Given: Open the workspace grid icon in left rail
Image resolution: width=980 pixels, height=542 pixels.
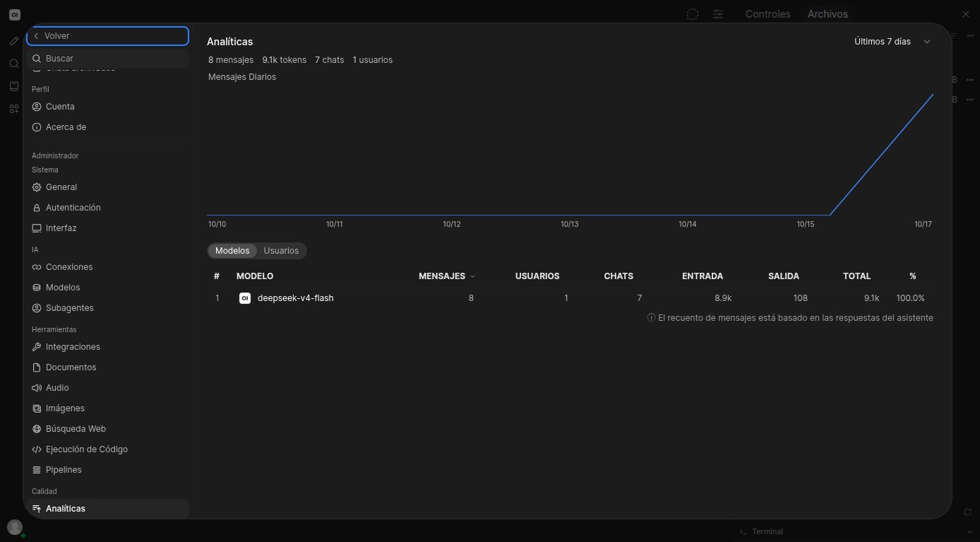Looking at the screenshot, I should click(14, 109).
